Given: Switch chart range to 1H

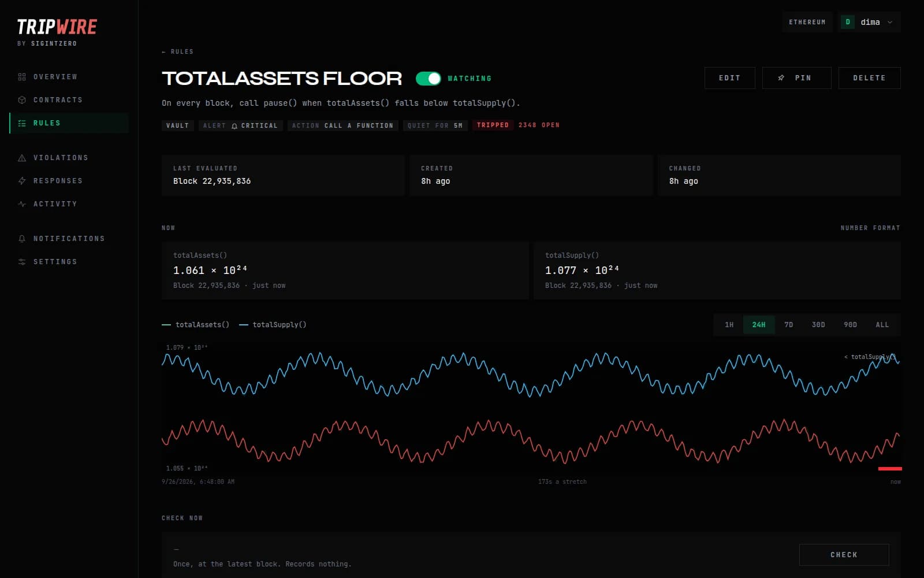Looking at the screenshot, I should 729,325.
